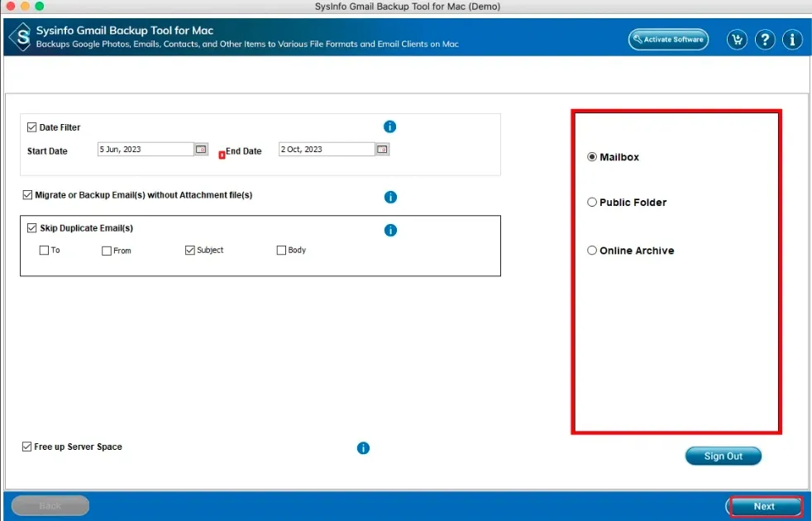Image resolution: width=812 pixels, height=521 pixels.
Task: Click the greyed Back button
Action: tap(50, 505)
